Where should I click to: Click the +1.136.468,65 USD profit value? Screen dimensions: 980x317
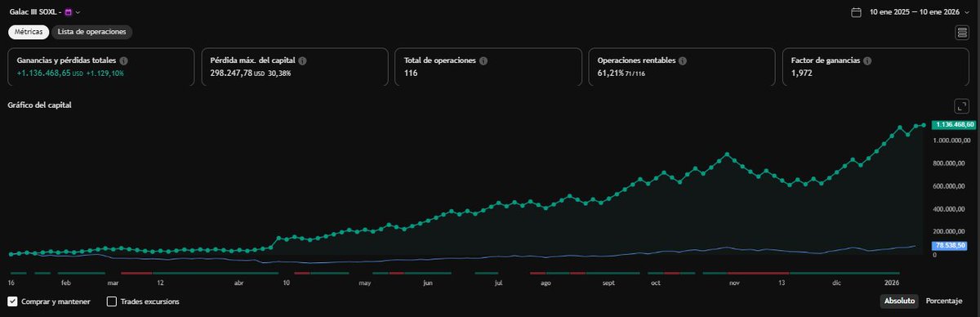pos(51,74)
